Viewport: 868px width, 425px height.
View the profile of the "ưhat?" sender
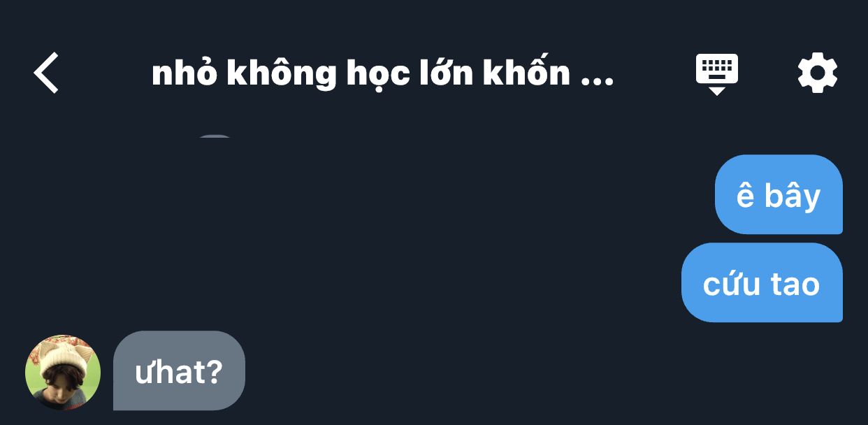63,373
